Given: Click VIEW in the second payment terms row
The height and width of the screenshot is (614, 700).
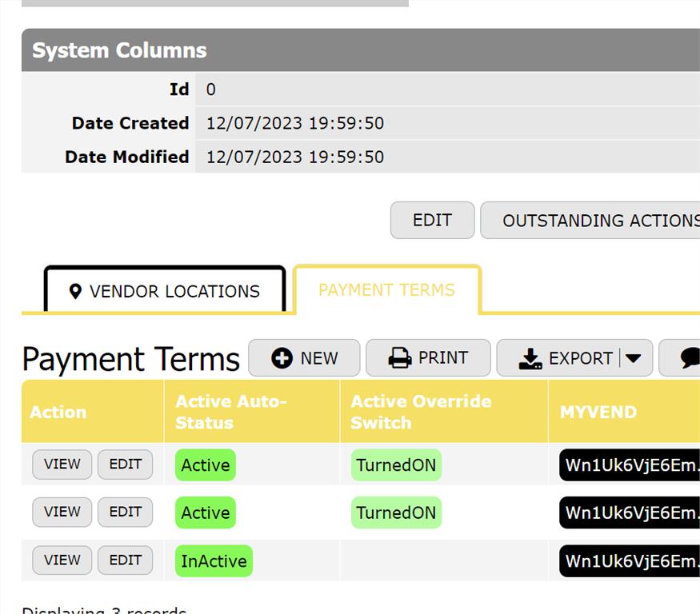Looking at the screenshot, I should pyautogui.click(x=62, y=512).
